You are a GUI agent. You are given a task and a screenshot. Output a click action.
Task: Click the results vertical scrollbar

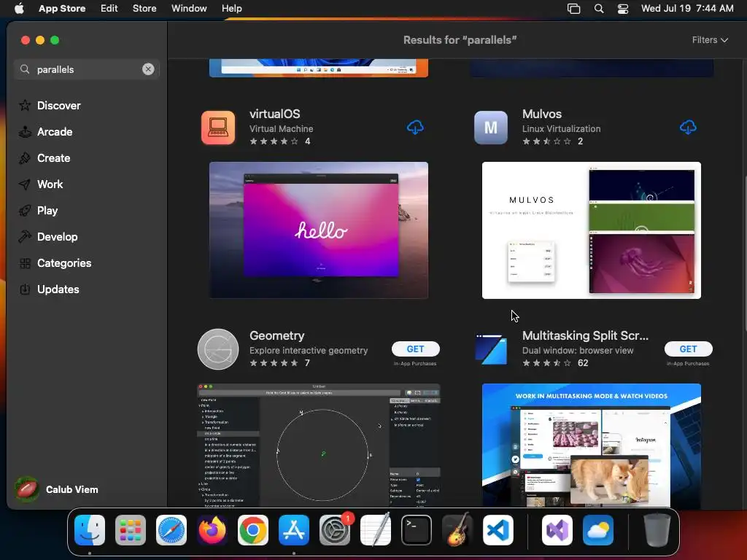click(x=745, y=253)
